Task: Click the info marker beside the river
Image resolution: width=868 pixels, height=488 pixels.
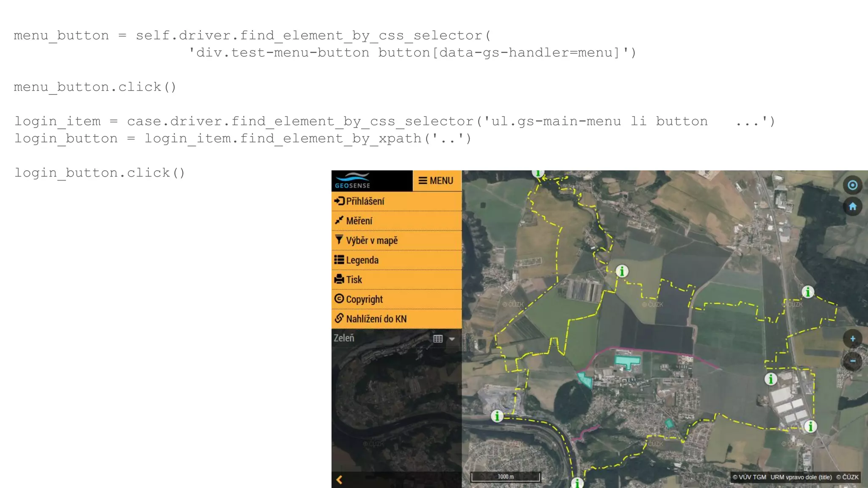Action: (x=497, y=416)
